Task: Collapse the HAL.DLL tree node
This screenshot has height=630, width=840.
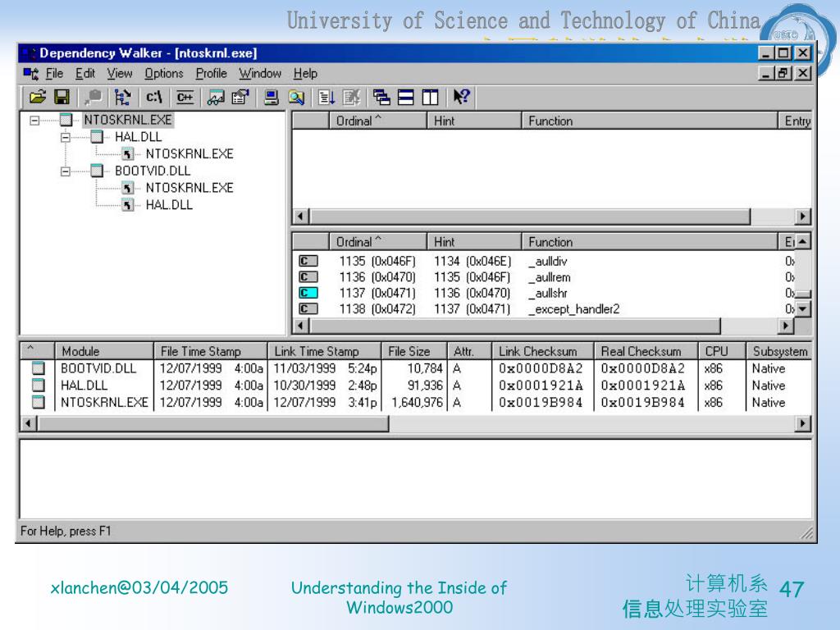Action: click(x=66, y=137)
